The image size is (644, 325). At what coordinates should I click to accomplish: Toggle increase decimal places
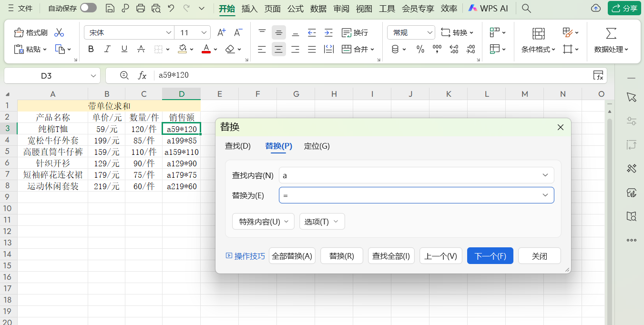(454, 49)
